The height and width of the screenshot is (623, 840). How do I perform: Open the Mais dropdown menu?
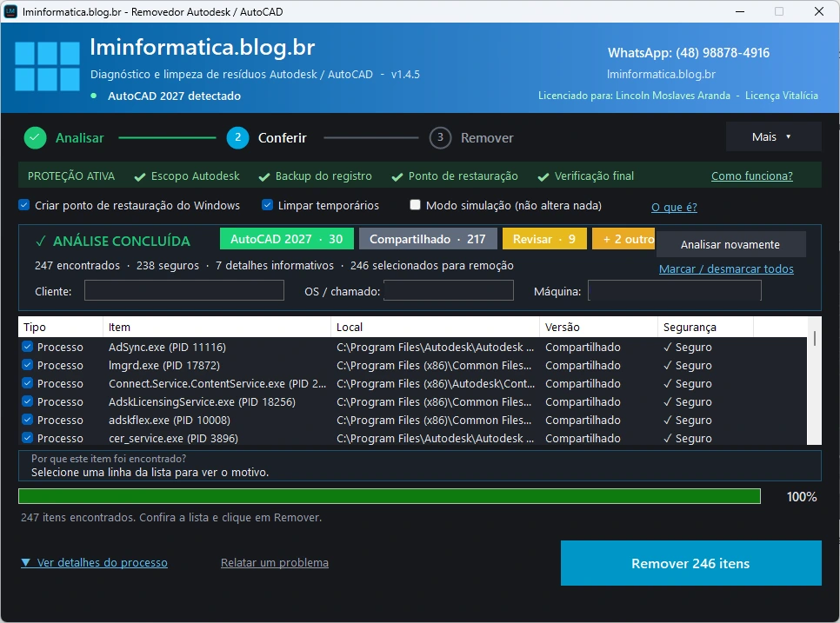[773, 137]
